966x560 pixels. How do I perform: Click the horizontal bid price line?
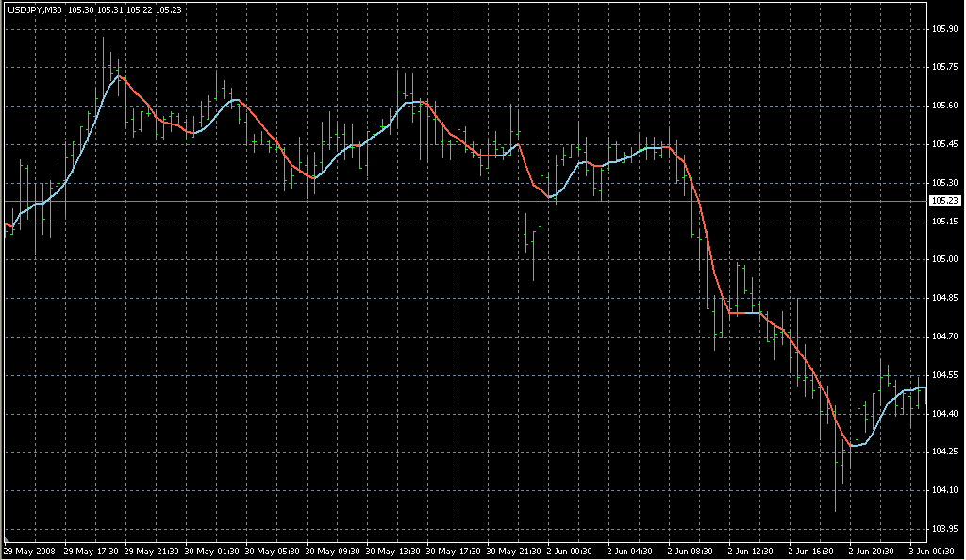tap(472, 201)
